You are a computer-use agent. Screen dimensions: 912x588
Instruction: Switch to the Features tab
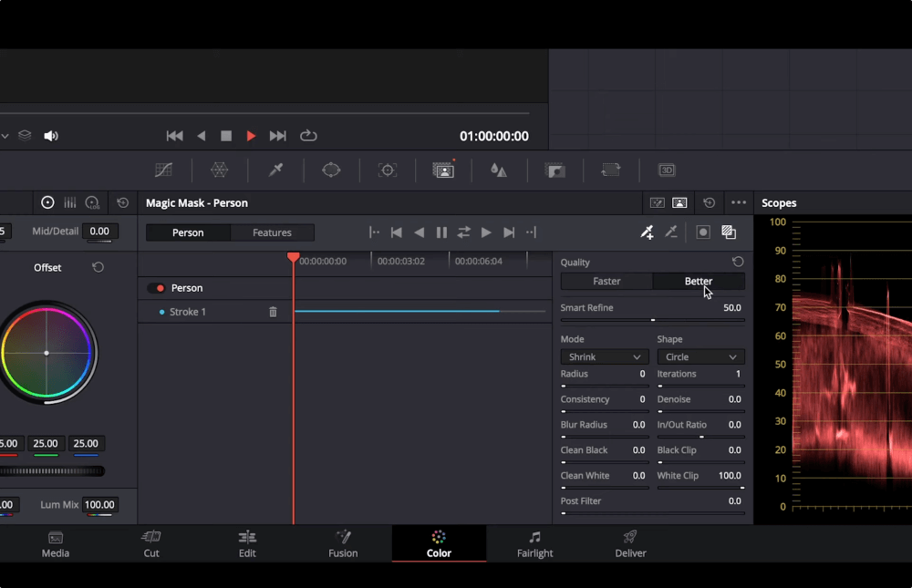pyautogui.click(x=272, y=232)
